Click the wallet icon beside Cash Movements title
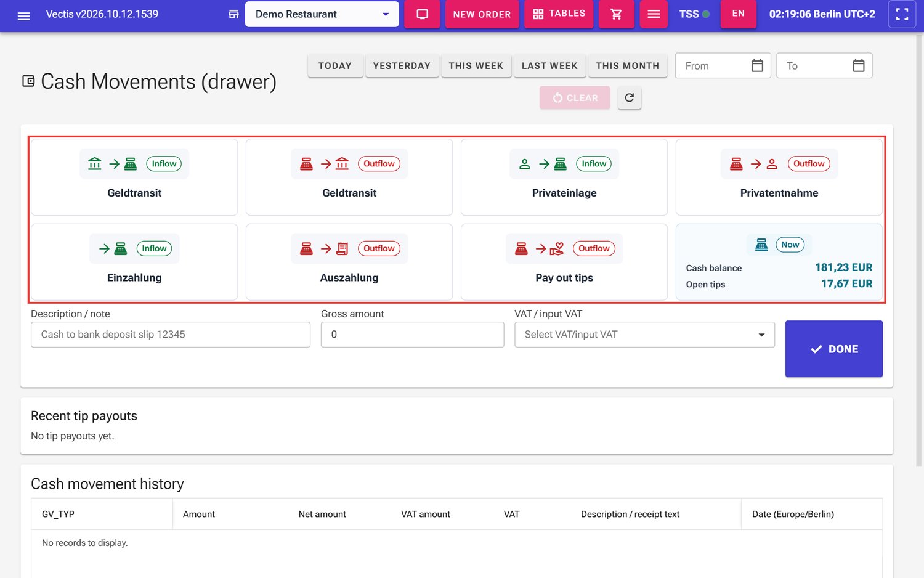924x578 pixels. click(28, 81)
